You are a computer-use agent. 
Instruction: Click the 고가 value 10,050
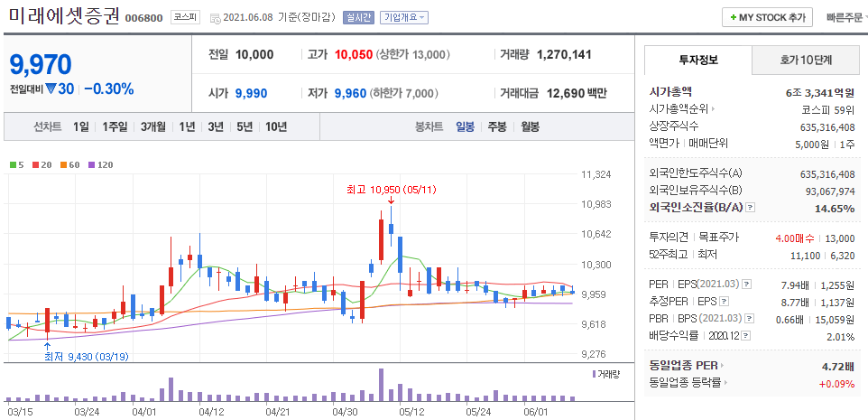pyautogui.click(x=353, y=54)
